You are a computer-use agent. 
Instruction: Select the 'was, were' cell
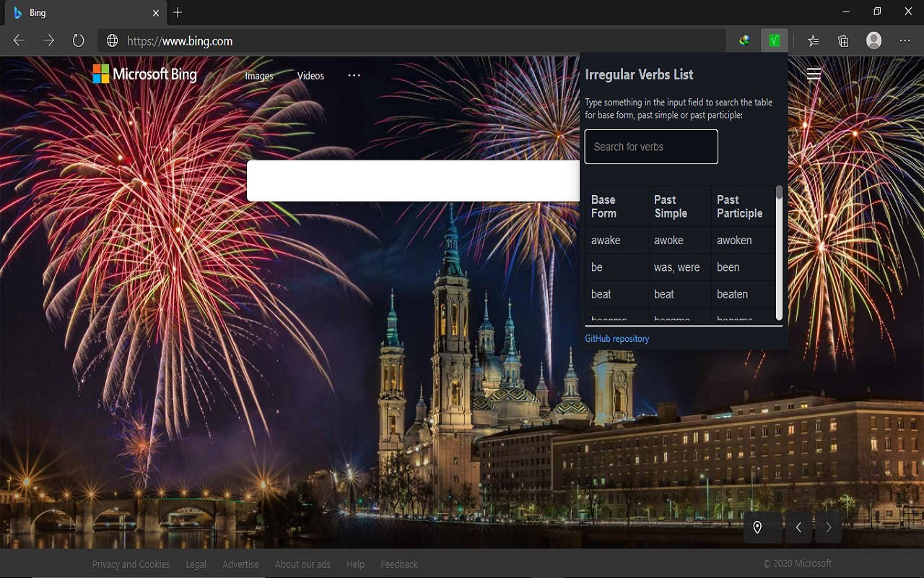point(679,267)
